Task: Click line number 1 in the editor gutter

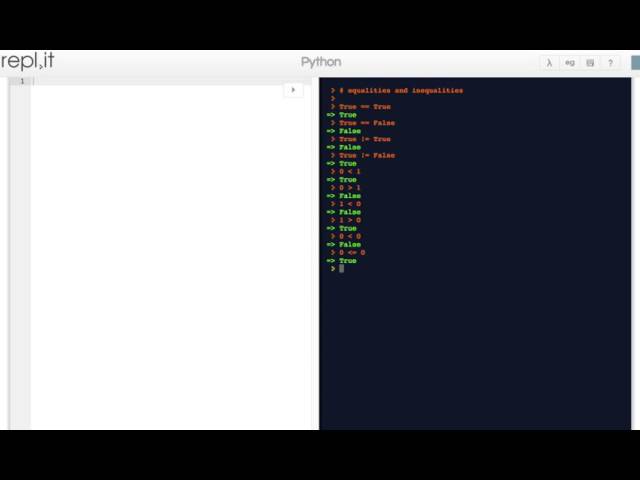Action: click(x=22, y=81)
